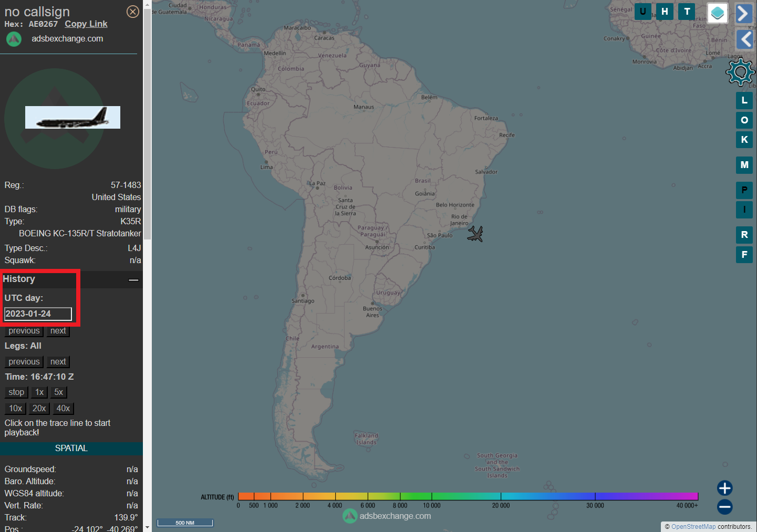The image size is (757, 532).
Task: Click registration value 57-1483
Action: (126, 185)
